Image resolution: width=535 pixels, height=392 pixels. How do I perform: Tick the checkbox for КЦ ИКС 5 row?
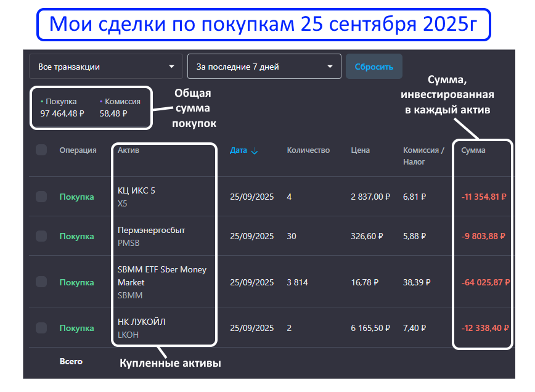[x=41, y=197]
